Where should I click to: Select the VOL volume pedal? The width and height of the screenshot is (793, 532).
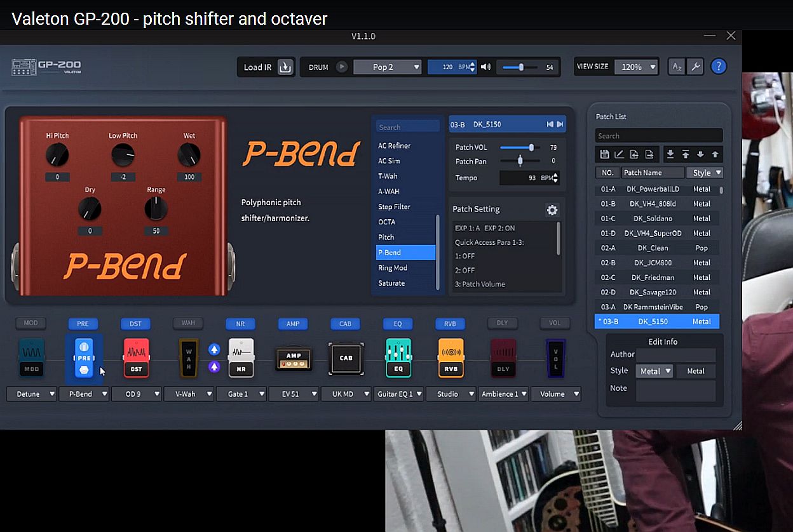[x=555, y=357]
